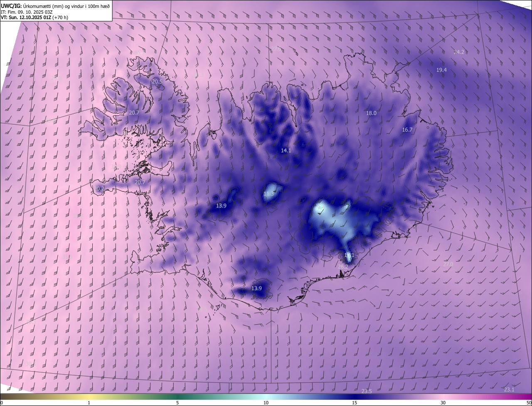
Task: Click the 24.2 value on the map
Action: (459, 52)
